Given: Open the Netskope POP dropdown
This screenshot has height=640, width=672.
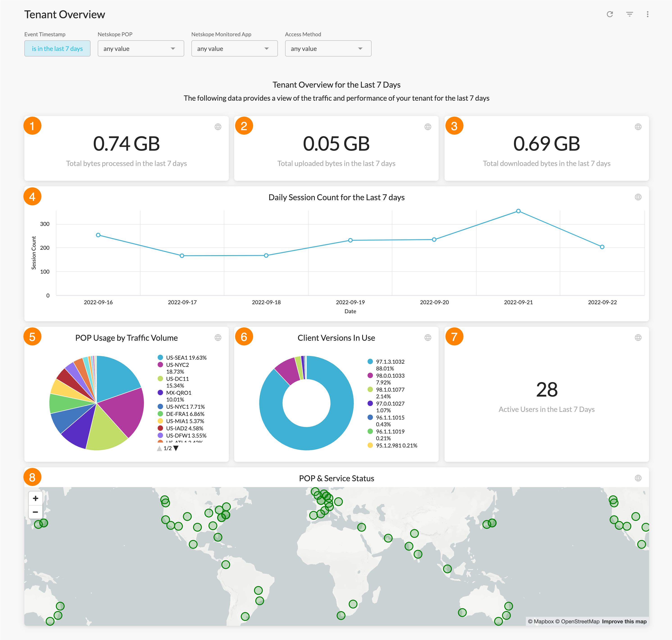Looking at the screenshot, I should pyautogui.click(x=141, y=49).
